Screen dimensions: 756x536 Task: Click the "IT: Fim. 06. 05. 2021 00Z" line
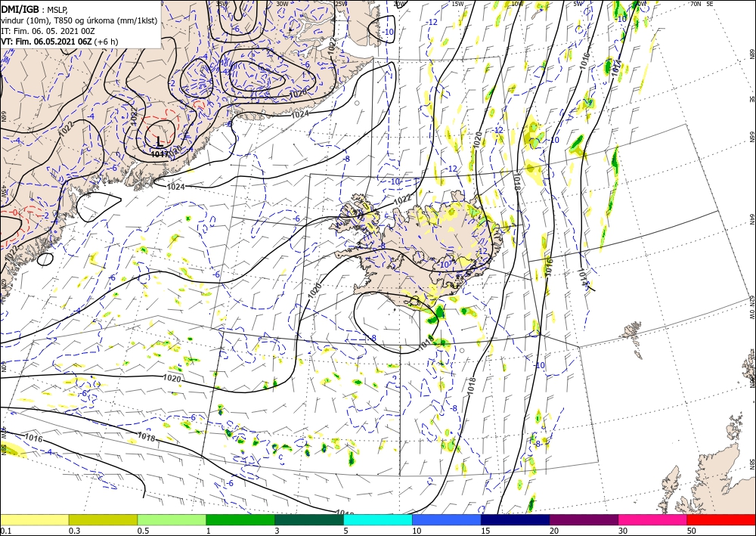click(48, 31)
